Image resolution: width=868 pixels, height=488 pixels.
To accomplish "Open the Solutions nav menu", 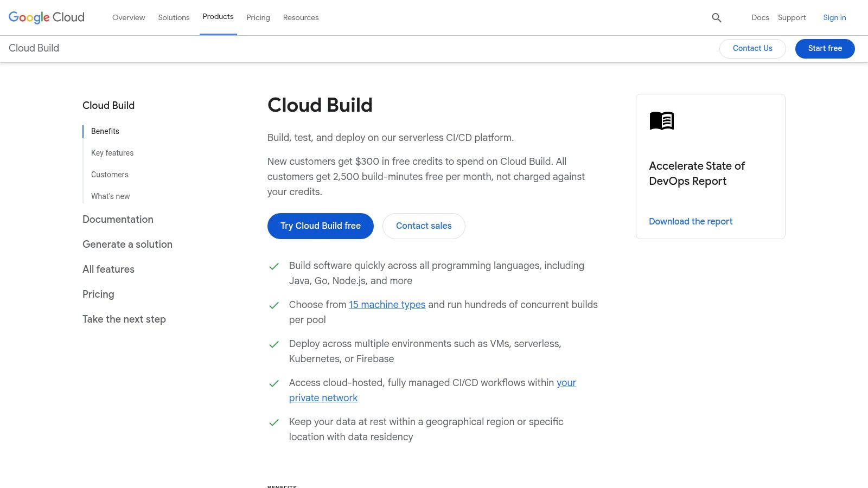I will point(174,17).
